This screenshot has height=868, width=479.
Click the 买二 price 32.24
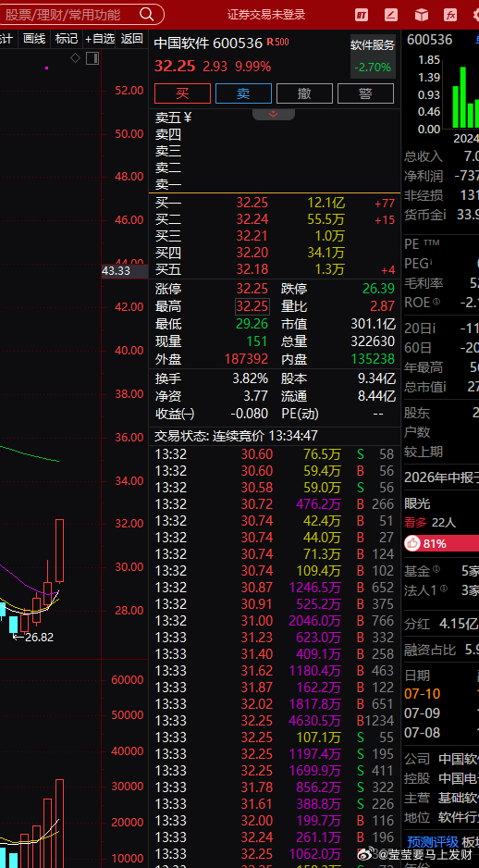pyautogui.click(x=252, y=219)
